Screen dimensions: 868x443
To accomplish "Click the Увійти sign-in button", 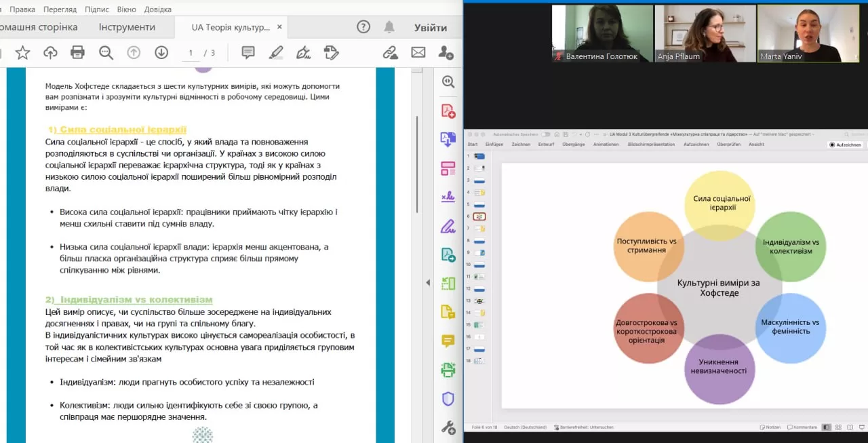I will [x=431, y=28].
